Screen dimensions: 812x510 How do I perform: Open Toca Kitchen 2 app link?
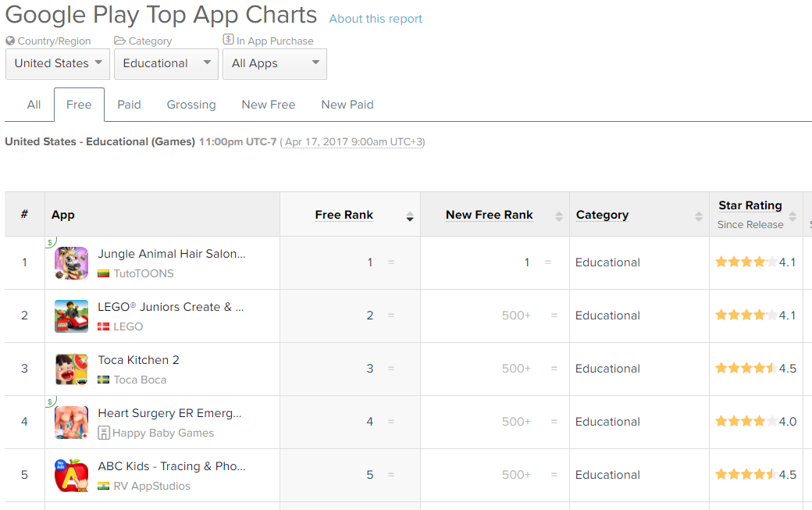(x=139, y=360)
